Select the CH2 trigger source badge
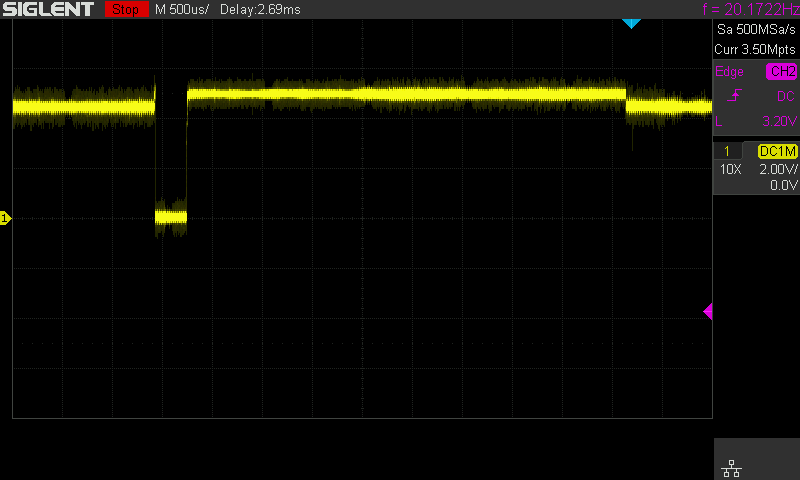 point(781,72)
